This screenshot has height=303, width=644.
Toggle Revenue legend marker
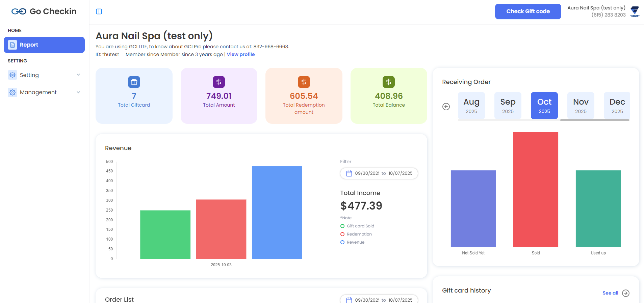342,242
